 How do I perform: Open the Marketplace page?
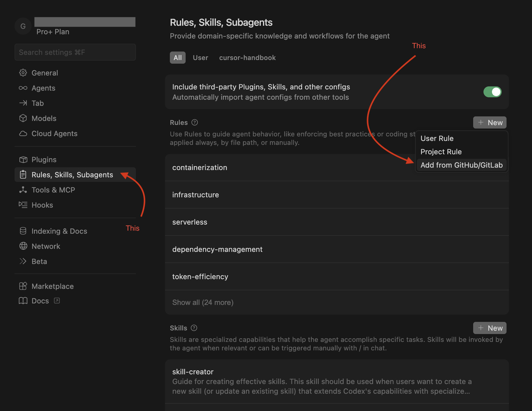(x=52, y=286)
